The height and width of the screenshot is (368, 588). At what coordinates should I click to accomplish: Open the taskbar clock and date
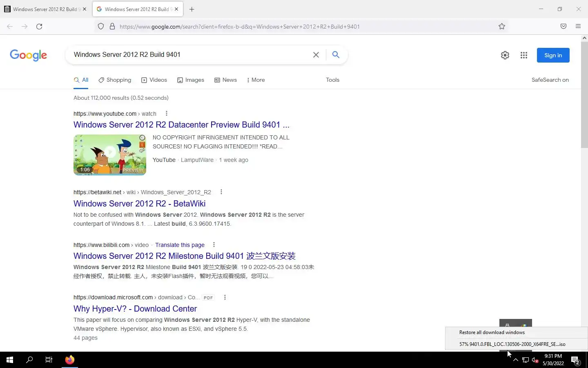pos(553,360)
